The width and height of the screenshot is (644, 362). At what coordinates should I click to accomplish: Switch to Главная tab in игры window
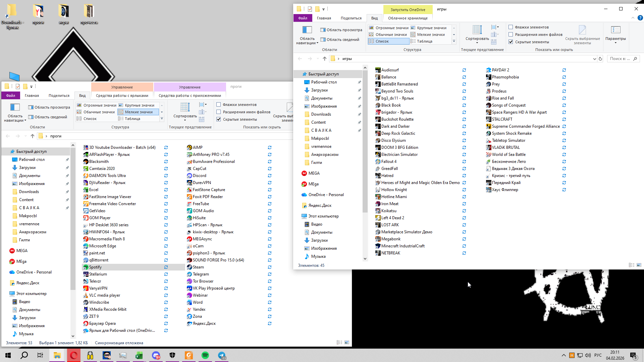click(324, 18)
